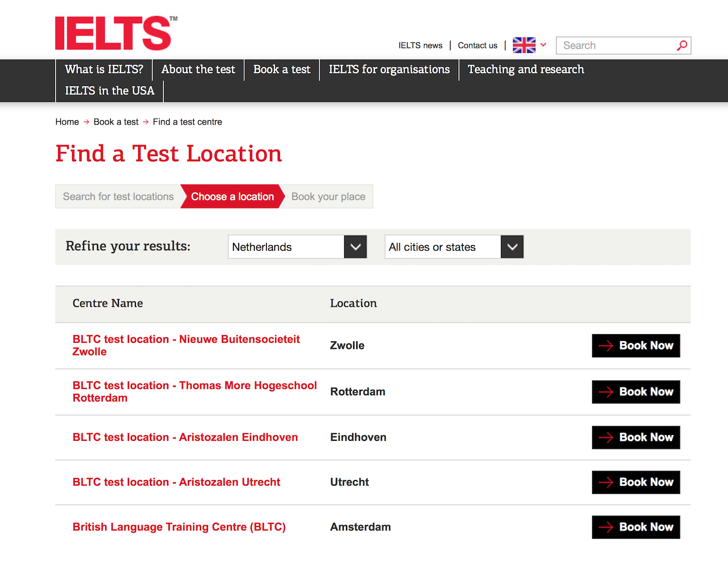This screenshot has height=579, width=728.
Task: Click the Eindhoven location text
Action: point(358,437)
